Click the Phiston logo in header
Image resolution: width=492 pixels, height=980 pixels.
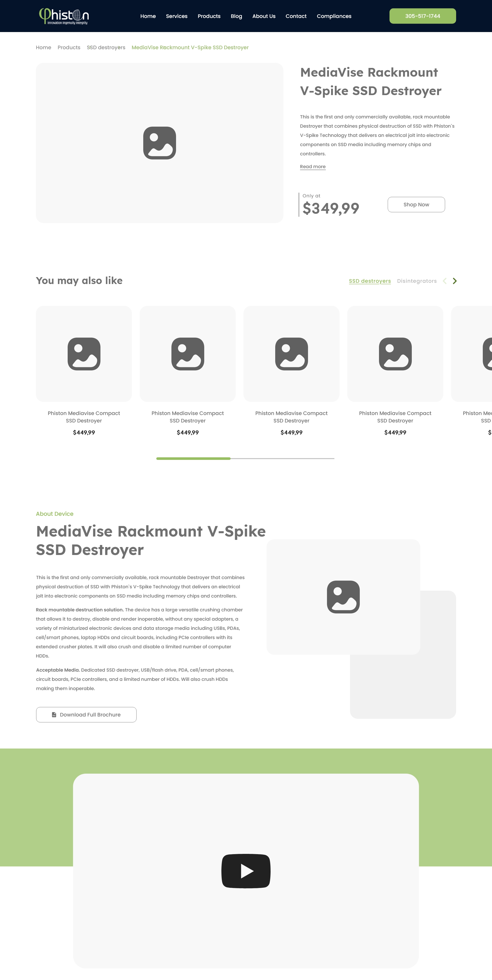pyautogui.click(x=64, y=16)
